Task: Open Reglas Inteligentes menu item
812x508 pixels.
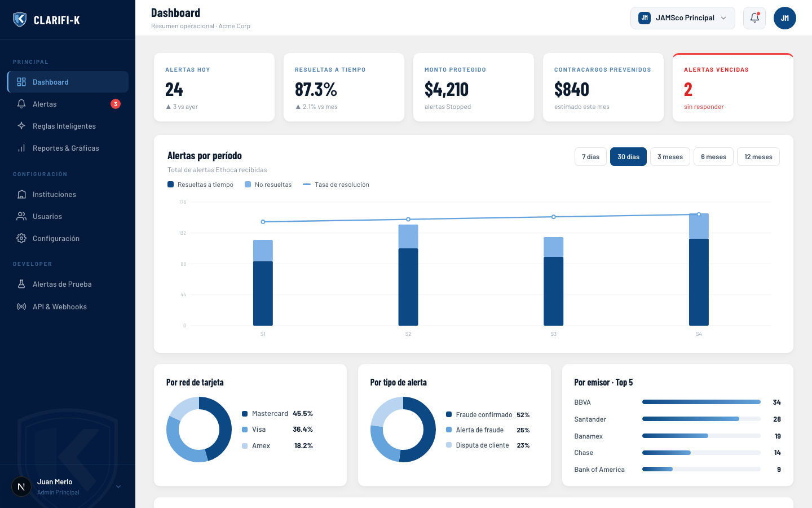Action: pyautogui.click(x=68, y=126)
